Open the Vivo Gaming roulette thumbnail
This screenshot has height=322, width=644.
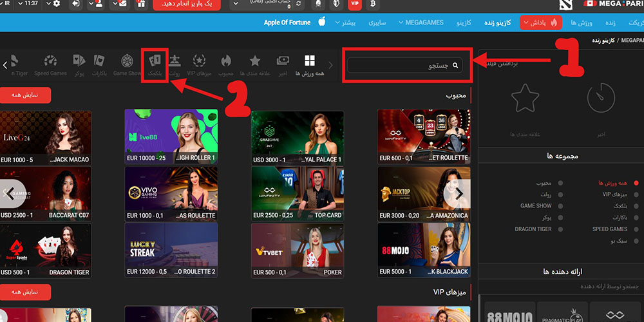pos(171,193)
